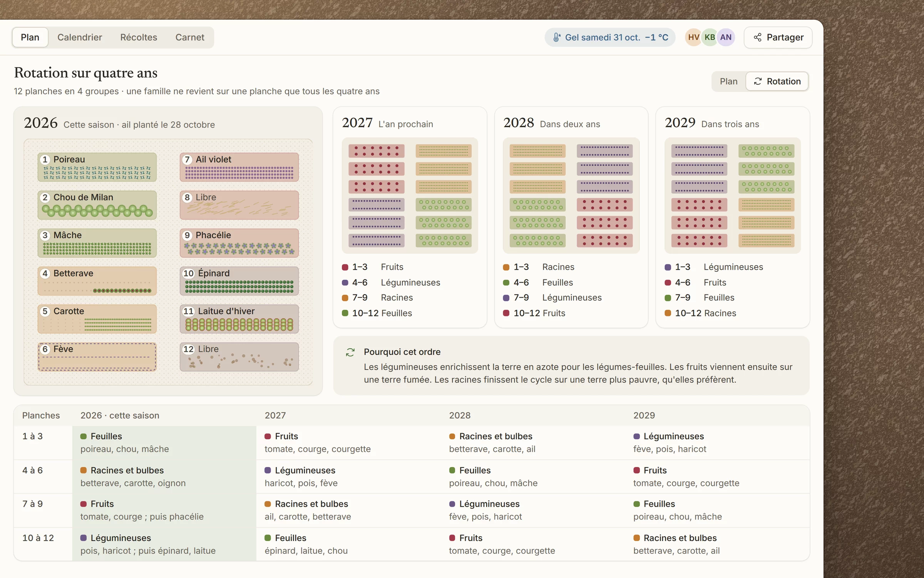The height and width of the screenshot is (578, 924).
Task: Click the 10–12 Fruits legend row in 2028
Action: (534, 313)
